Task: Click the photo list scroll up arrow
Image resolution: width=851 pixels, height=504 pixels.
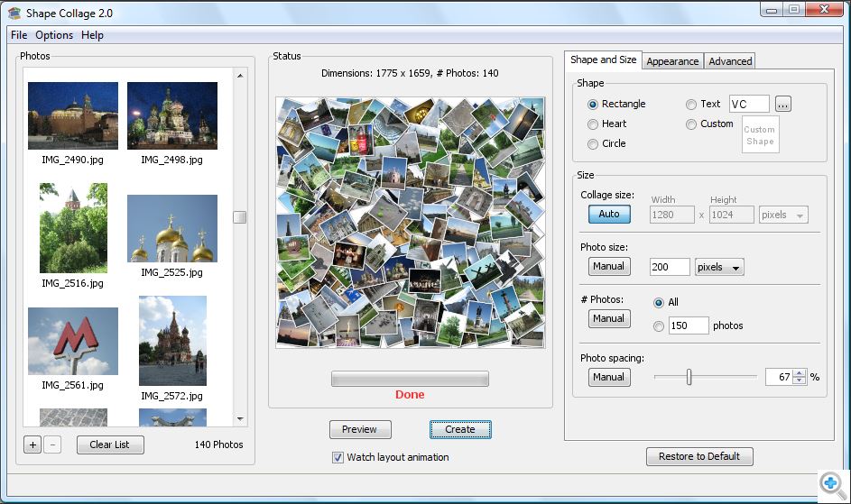Action: (240, 76)
